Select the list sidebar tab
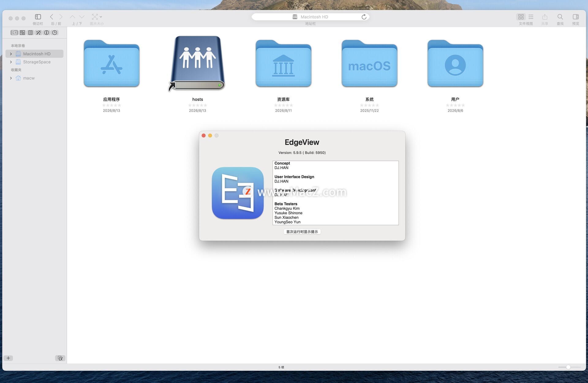The width and height of the screenshot is (588, 383). tap(30, 33)
